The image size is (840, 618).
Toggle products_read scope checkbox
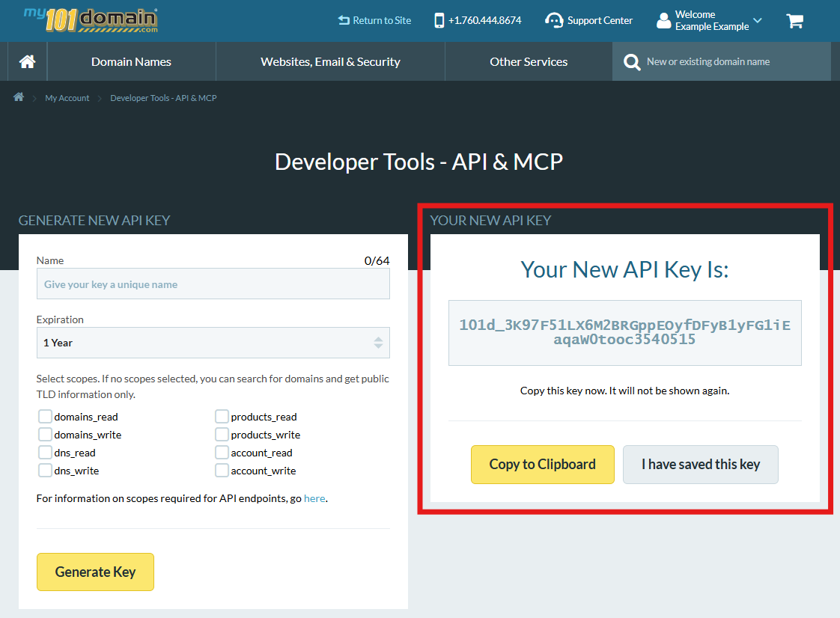(222, 416)
